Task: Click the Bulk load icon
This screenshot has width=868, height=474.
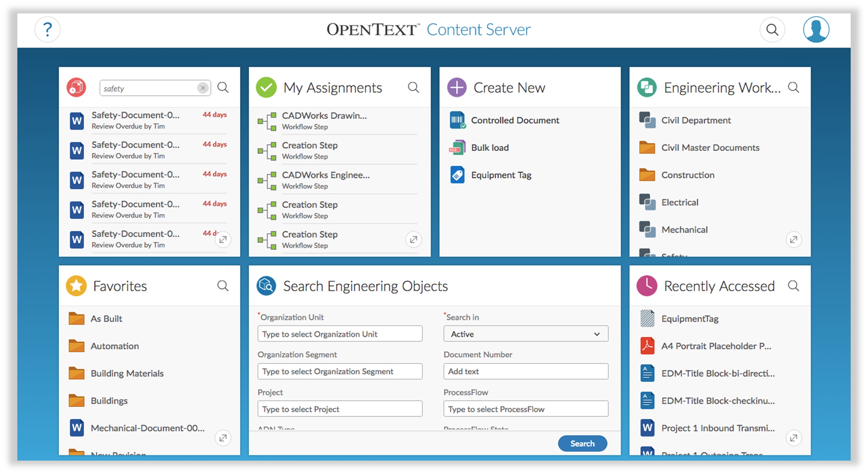Action: pyautogui.click(x=457, y=148)
